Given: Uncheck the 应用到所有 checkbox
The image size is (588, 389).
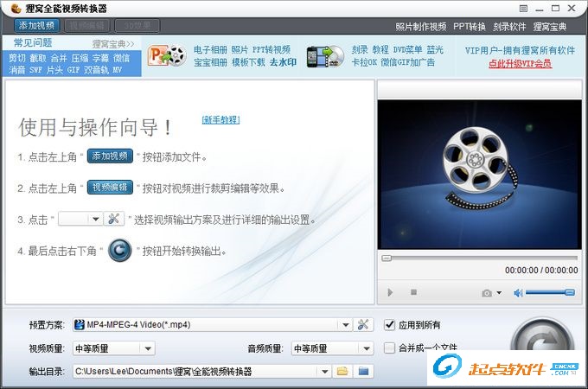Looking at the screenshot, I should tap(390, 325).
